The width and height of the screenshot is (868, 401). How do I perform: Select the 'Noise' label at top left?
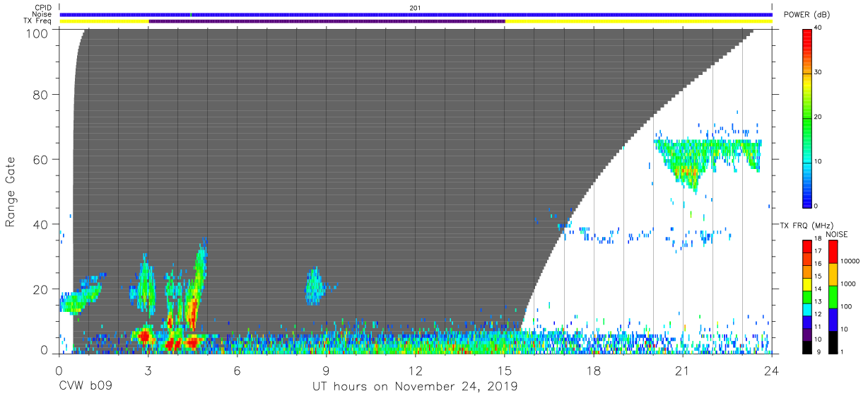coord(42,14)
